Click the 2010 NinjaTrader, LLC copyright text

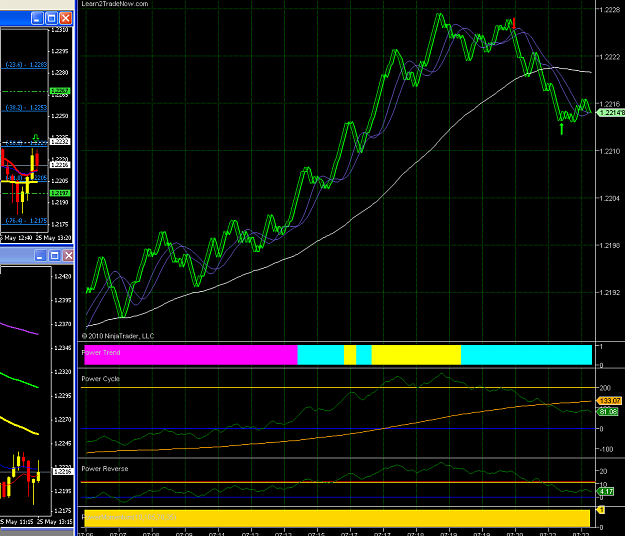coord(118,336)
